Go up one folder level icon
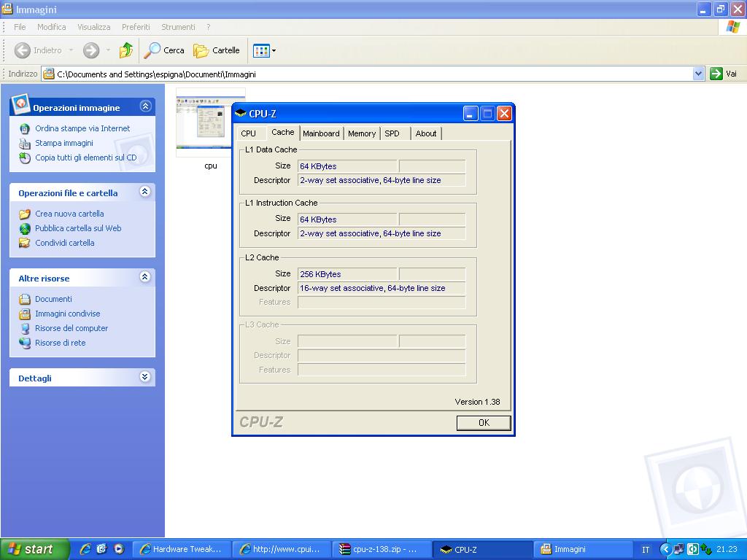The image size is (747, 560). coord(125,50)
